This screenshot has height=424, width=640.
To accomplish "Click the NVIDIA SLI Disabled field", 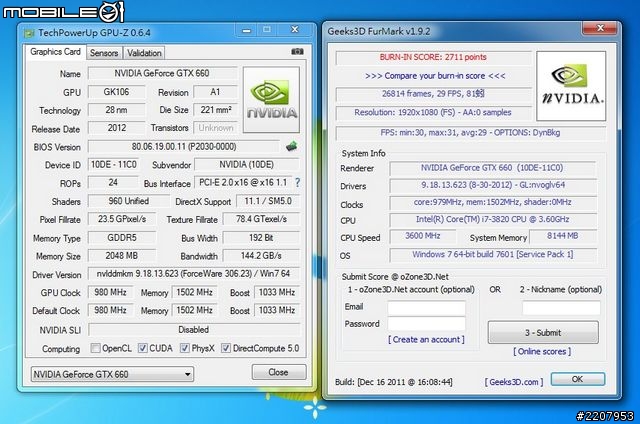I will click(x=194, y=330).
